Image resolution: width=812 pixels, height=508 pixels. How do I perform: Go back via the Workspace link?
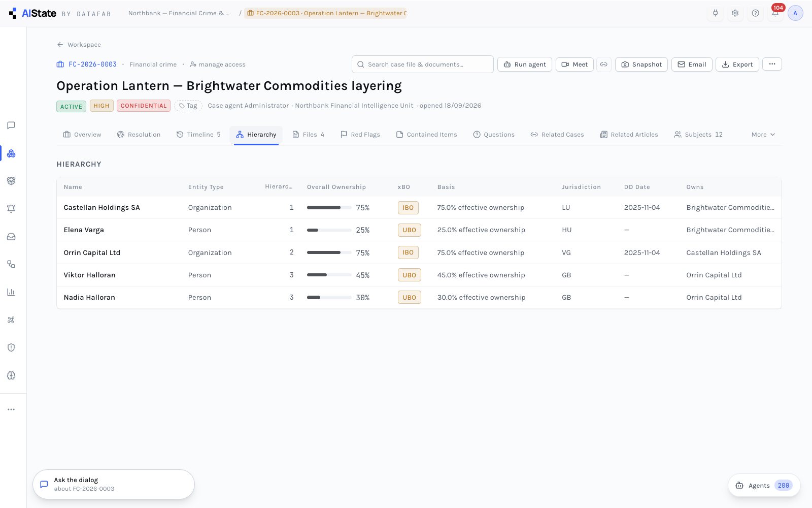point(79,45)
